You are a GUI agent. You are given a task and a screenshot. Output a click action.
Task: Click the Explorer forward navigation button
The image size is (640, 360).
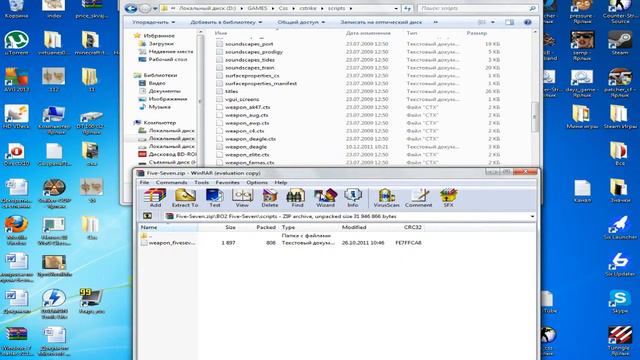coord(144,8)
